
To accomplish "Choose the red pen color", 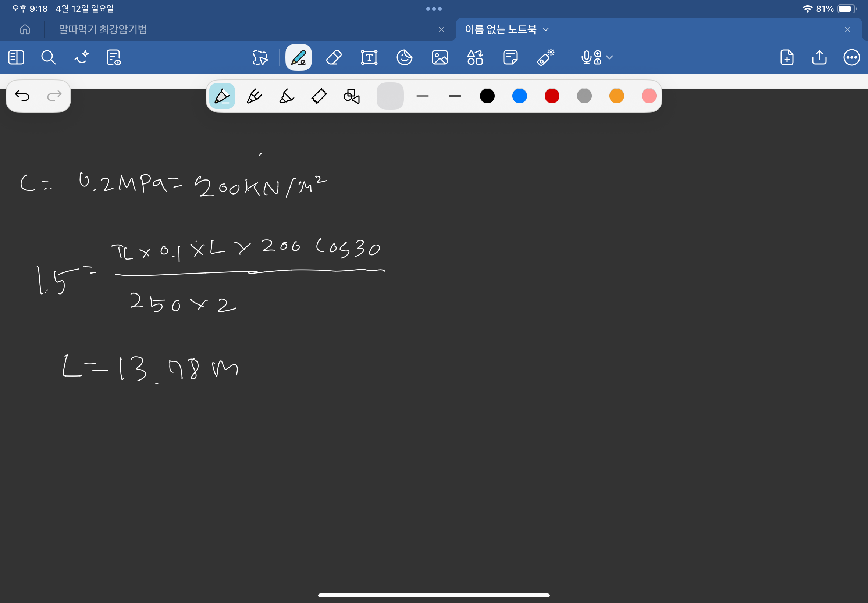I will pyautogui.click(x=552, y=96).
